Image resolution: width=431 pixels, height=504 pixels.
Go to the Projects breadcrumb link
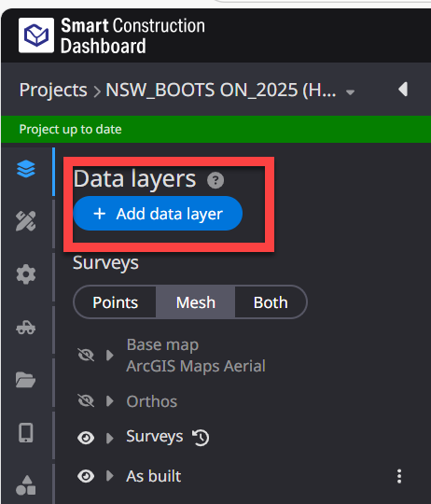pyautogui.click(x=53, y=90)
